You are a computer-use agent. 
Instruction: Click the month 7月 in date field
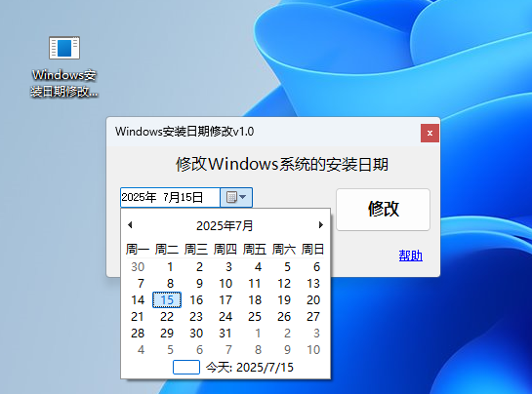tap(171, 197)
